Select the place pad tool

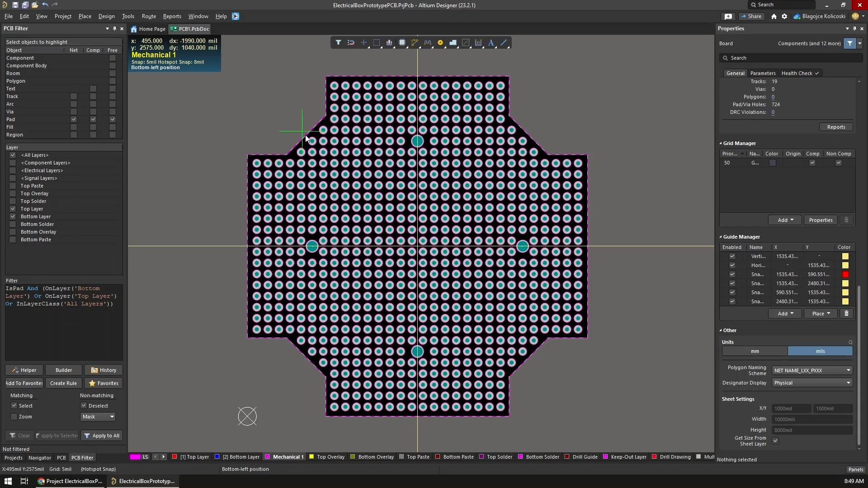click(441, 42)
